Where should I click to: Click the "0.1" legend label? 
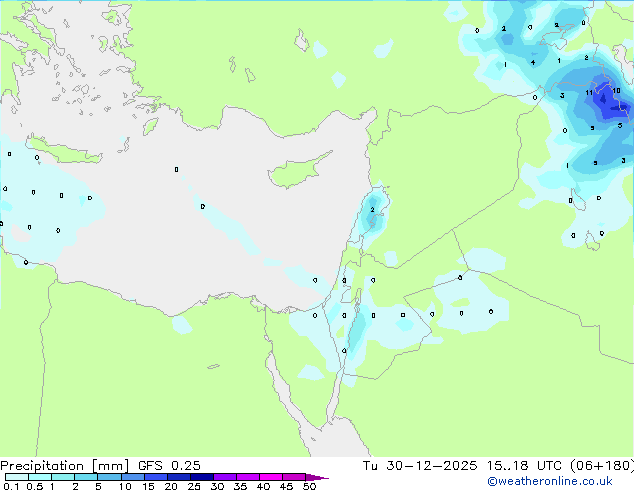pos(11,486)
